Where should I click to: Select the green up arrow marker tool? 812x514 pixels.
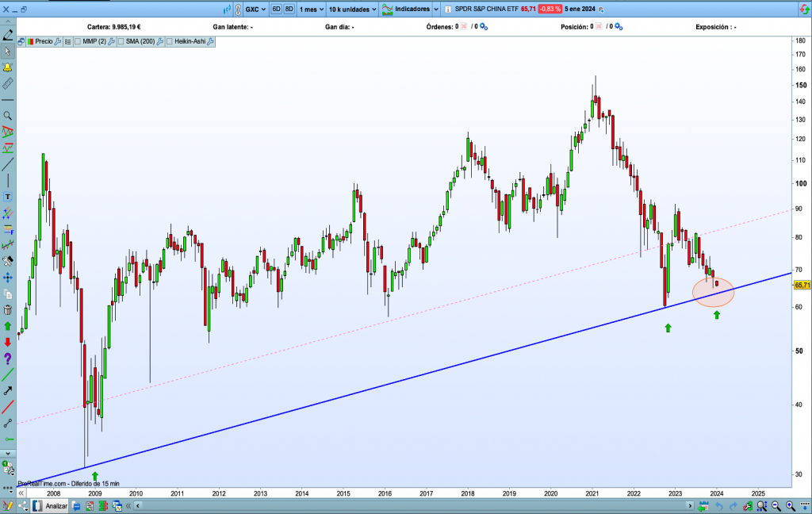pos(8,326)
